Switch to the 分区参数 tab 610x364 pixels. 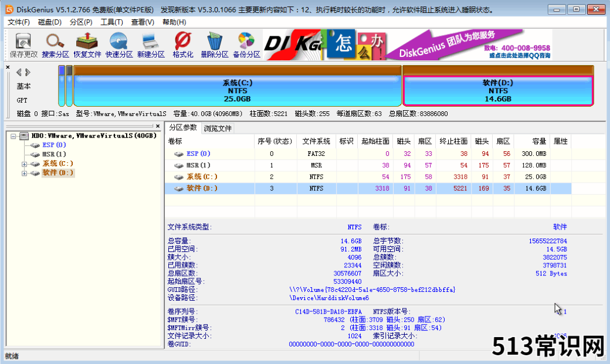coord(183,128)
